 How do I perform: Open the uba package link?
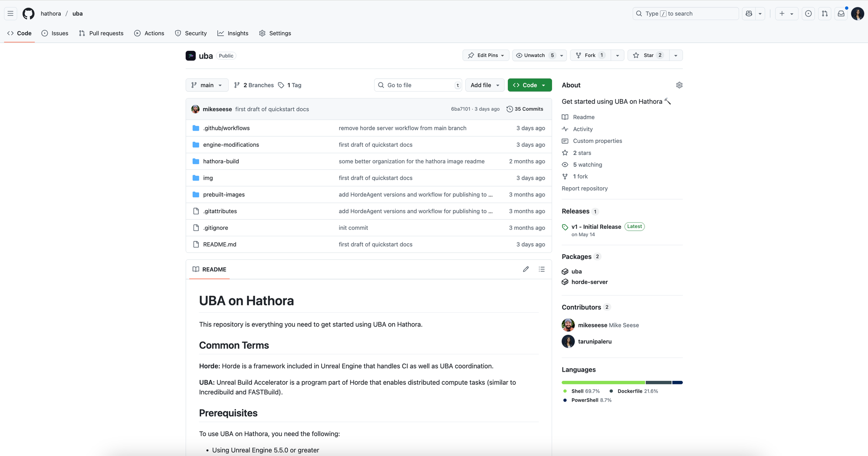point(576,271)
